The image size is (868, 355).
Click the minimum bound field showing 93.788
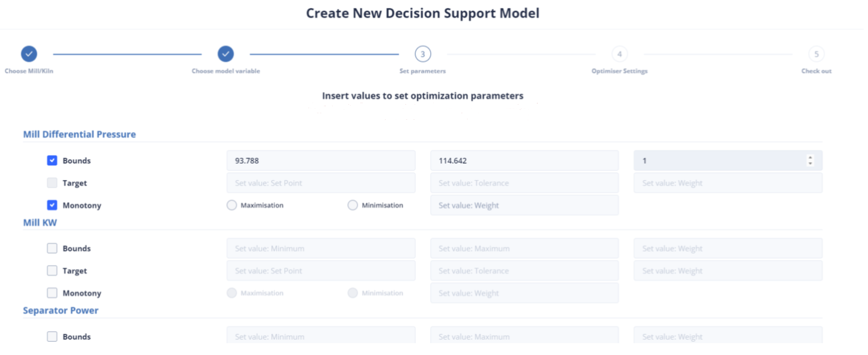tap(320, 161)
